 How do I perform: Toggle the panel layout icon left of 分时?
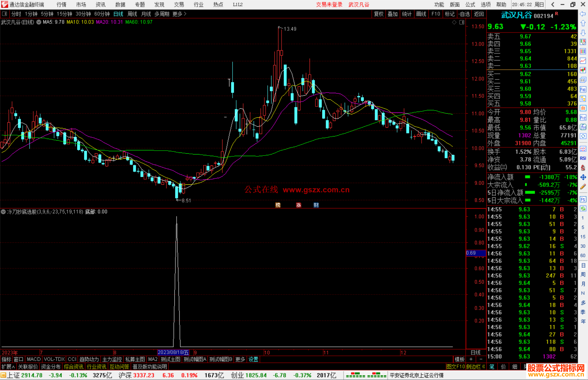click(4, 14)
